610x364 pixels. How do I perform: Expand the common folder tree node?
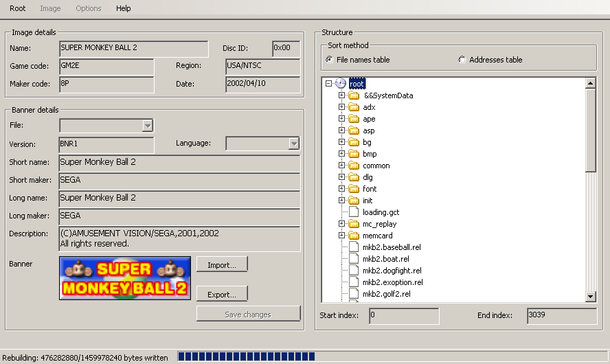pos(341,166)
